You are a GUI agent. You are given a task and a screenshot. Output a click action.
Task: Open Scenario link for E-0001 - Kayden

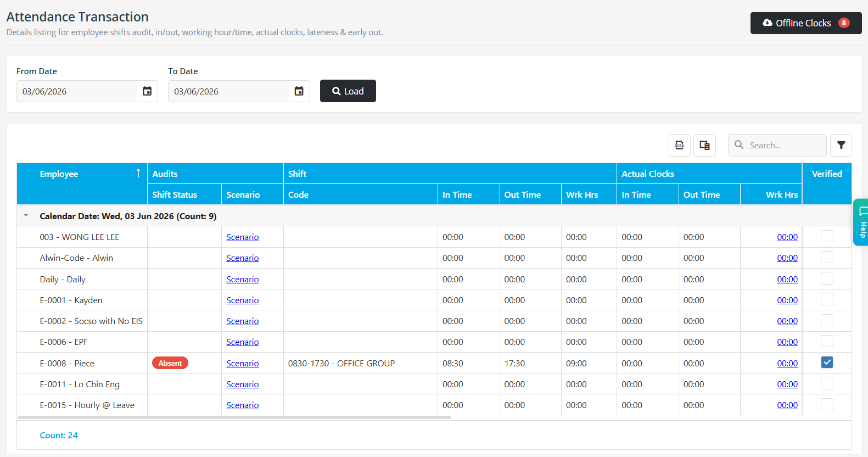(243, 300)
